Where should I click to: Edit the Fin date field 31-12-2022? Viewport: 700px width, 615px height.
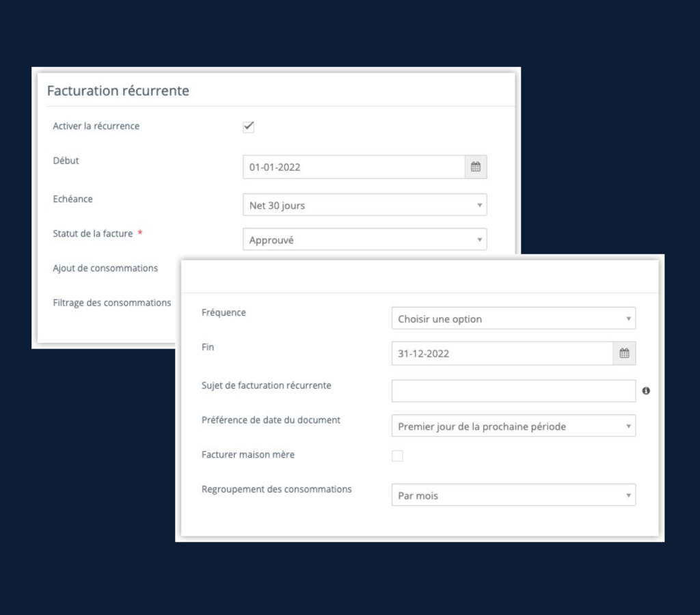pyautogui.click(x=502, y=353)
